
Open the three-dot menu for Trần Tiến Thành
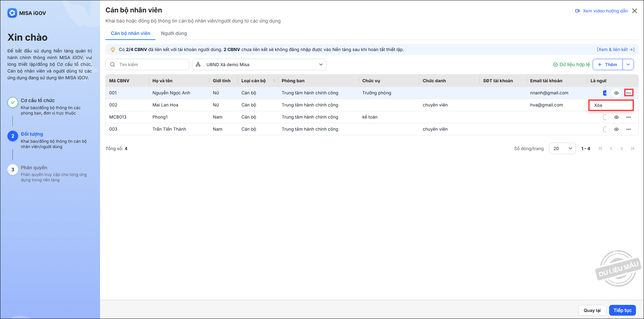[x=629, y=129]
